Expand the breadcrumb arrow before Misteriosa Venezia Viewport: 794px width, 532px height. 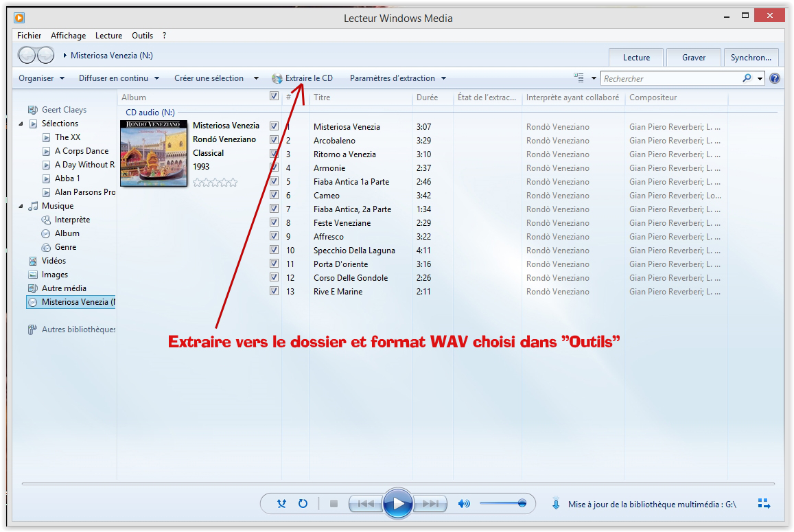point(65,55)
